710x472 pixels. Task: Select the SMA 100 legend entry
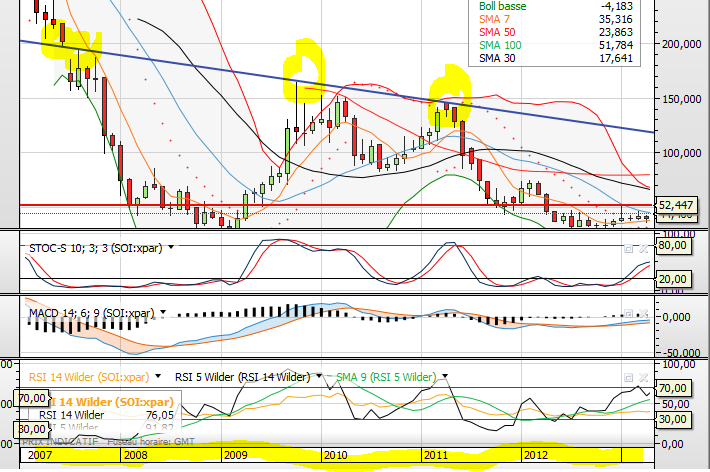pos(500,45)
